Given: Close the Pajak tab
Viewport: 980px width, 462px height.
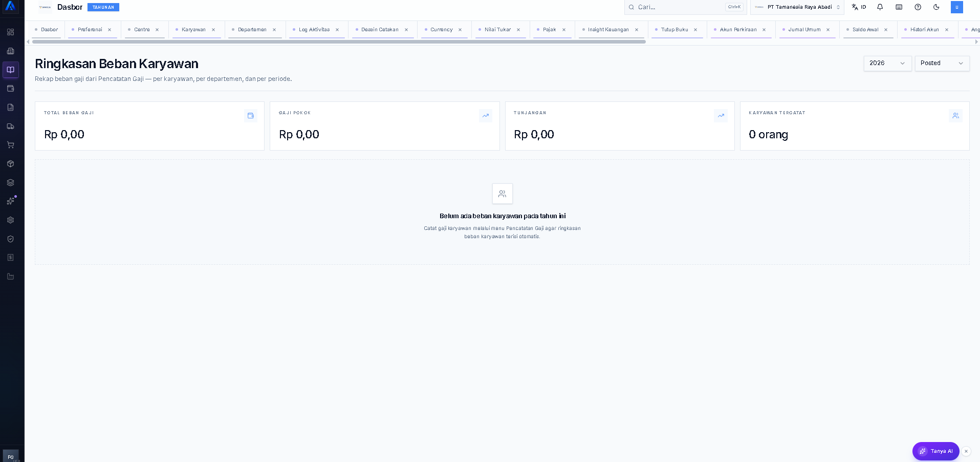Looking at the screenshot, I should (564, 30).
